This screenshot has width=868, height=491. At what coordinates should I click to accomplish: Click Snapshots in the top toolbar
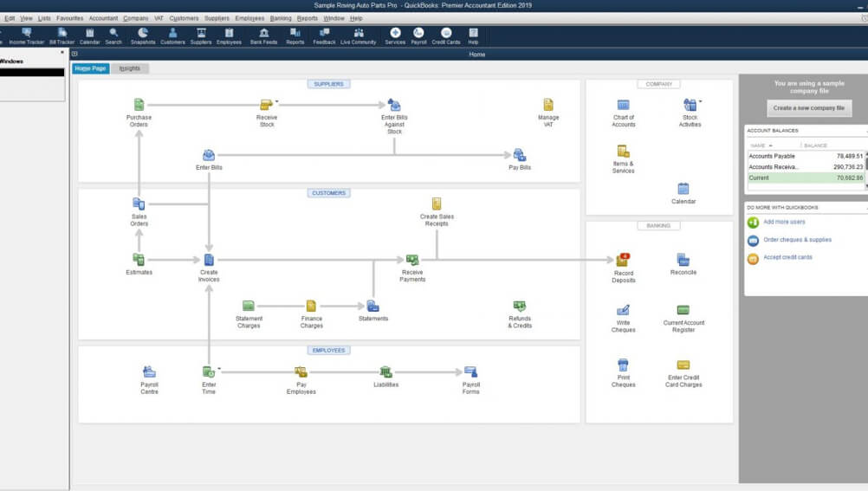tap(143, 36)
